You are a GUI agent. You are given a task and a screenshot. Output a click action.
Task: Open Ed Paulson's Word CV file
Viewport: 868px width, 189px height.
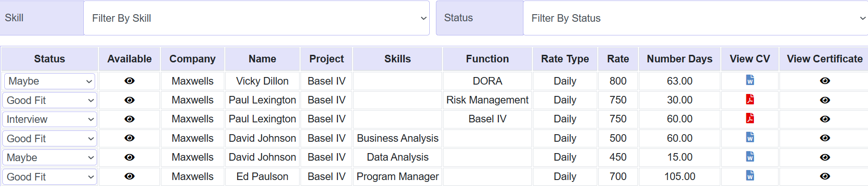750,176
